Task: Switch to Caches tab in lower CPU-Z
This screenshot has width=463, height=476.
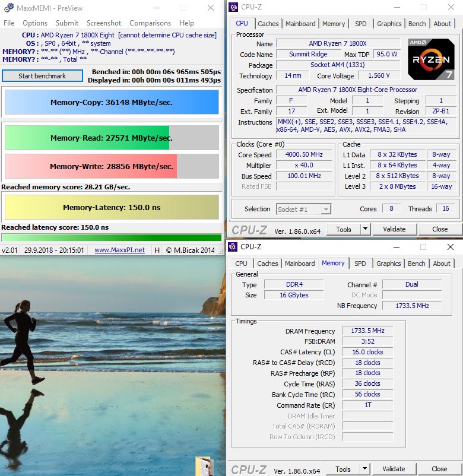Action: tap(268, 264)
